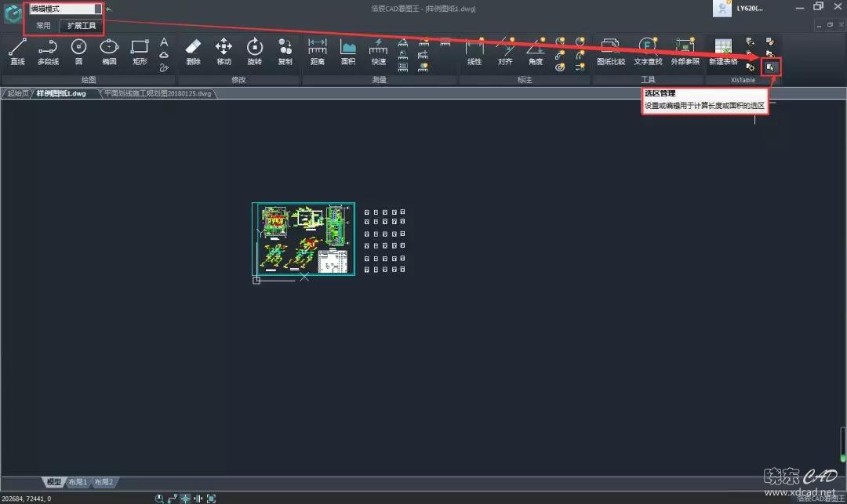
Task: Launch the 文字查找 text search tool
Action: click(x=648, y=52)
